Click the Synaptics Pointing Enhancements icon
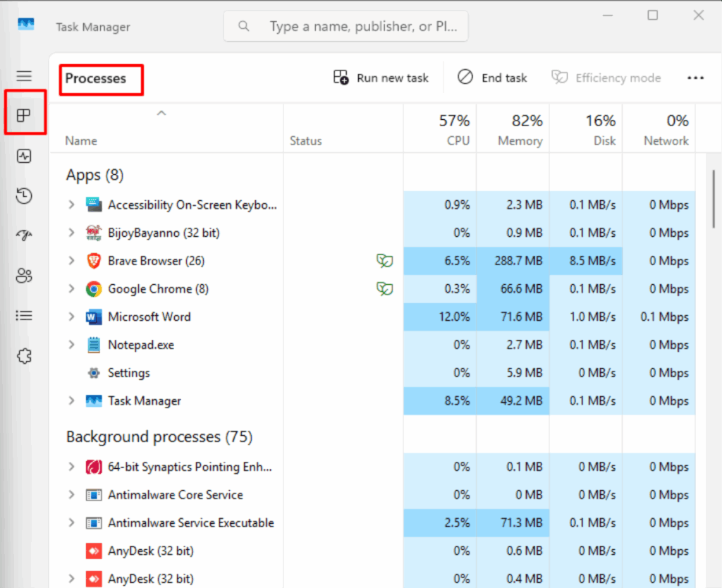 pos(94,467)
